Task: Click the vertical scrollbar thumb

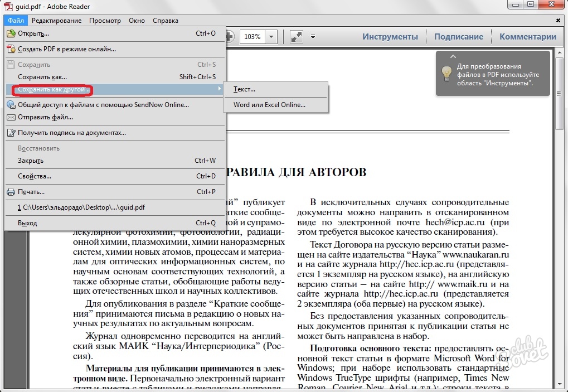Action: (560, 93)
